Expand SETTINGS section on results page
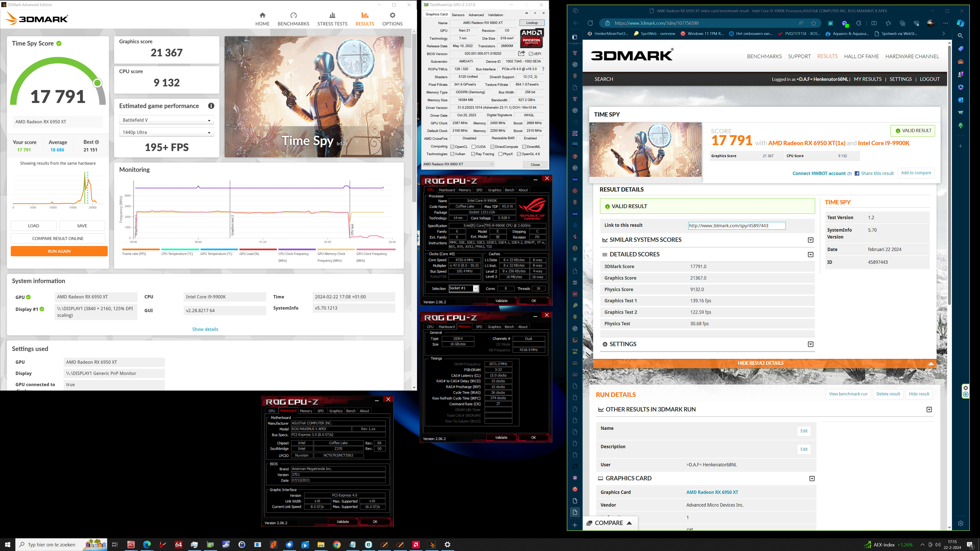The width and height of the screenshot is (980, 551). point(811,344)
